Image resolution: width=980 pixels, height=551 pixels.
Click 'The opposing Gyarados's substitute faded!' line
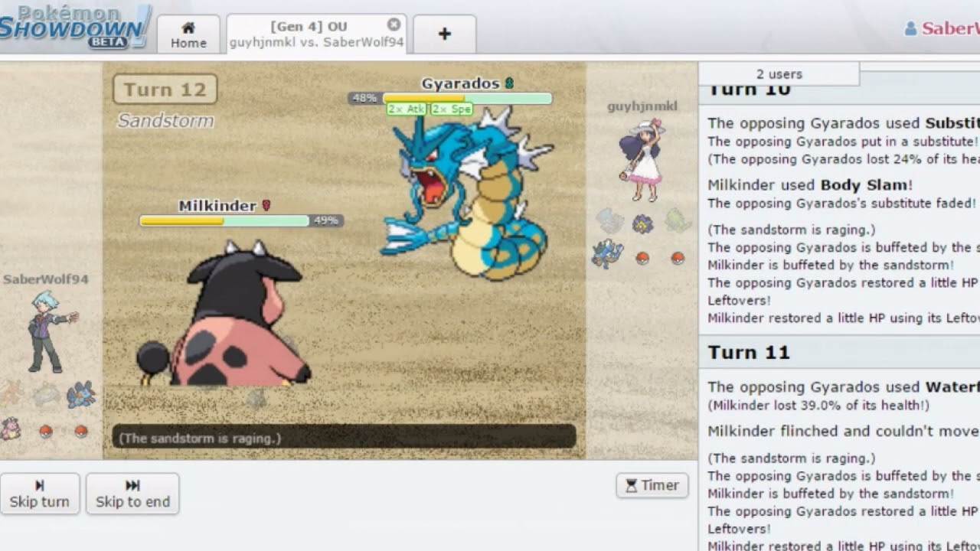pyautogui.click(x=842, y=203)
